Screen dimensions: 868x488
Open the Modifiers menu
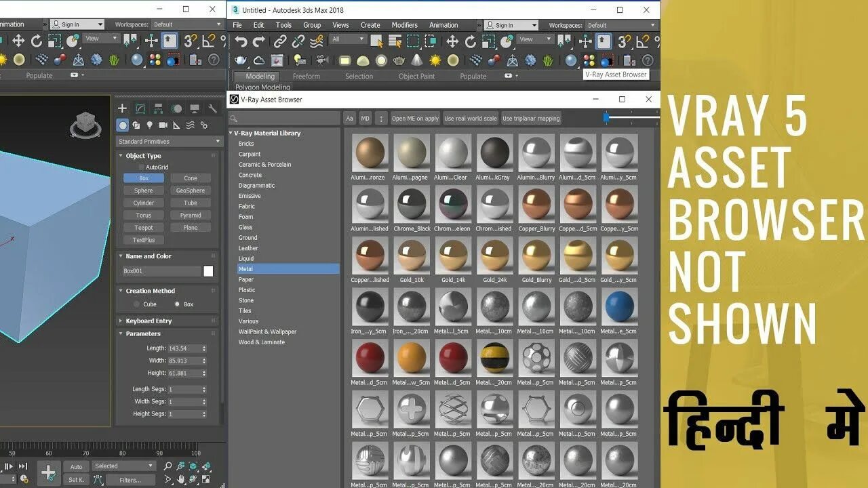404,25
